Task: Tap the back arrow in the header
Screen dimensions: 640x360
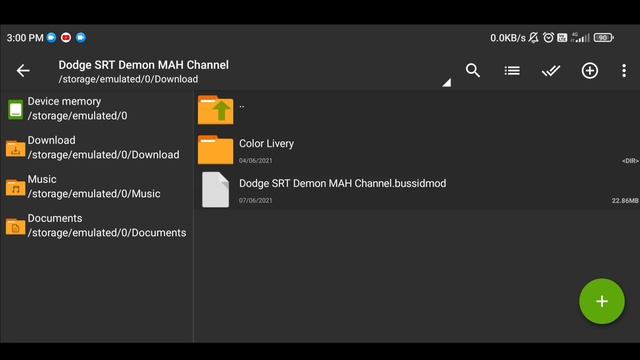Action: click(23, 71)
